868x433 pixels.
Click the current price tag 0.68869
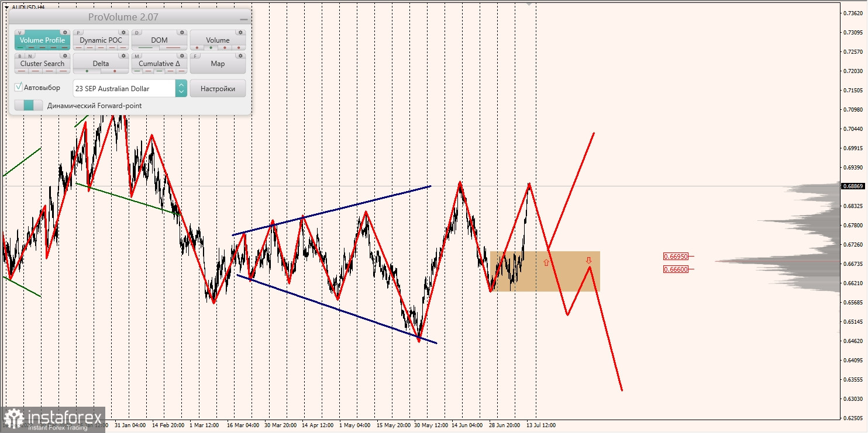pyautogui.click(x=852, y=186)
